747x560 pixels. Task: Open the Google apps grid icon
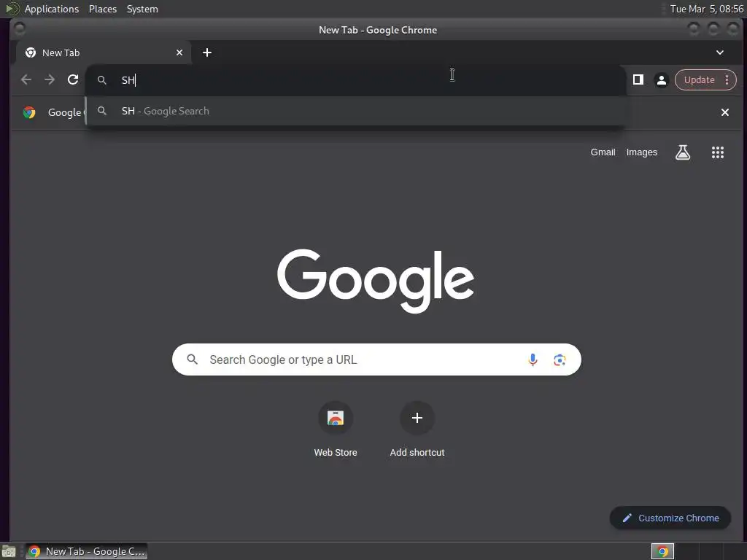(x=718, y=152)
